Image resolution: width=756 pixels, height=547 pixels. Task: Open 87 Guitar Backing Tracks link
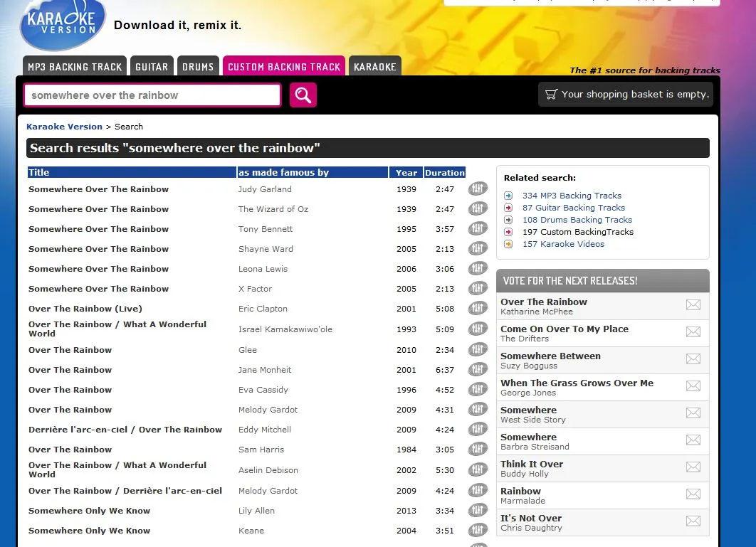click(574, 207)
